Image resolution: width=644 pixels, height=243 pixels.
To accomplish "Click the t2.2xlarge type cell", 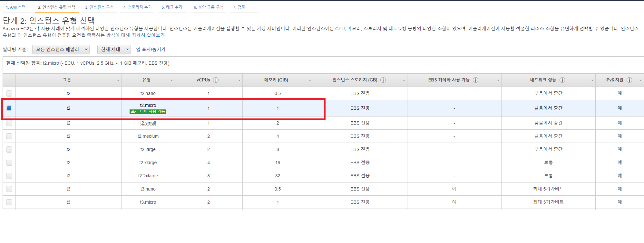I will click(x=148, y=176).
